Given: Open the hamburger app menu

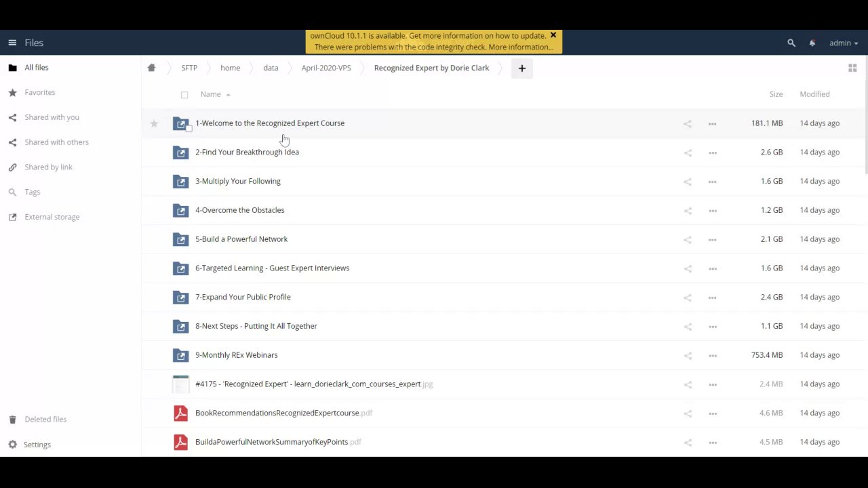Looking at the screenshot, I should (x=12, y=43).
